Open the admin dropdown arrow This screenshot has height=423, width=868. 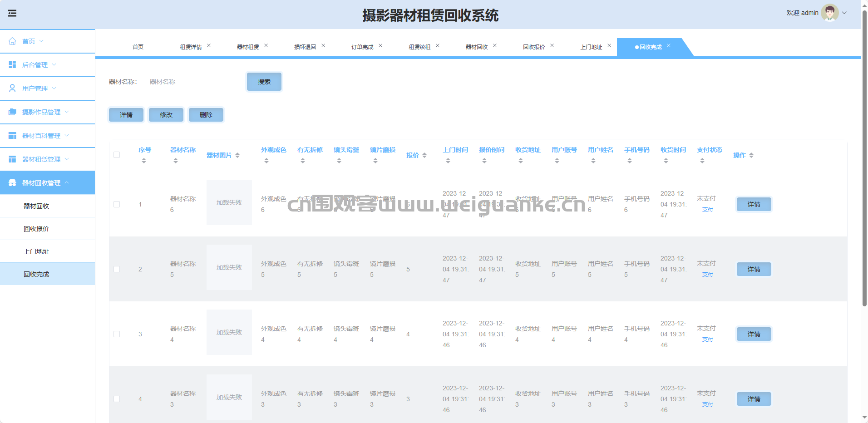click(x=844, y=13)
